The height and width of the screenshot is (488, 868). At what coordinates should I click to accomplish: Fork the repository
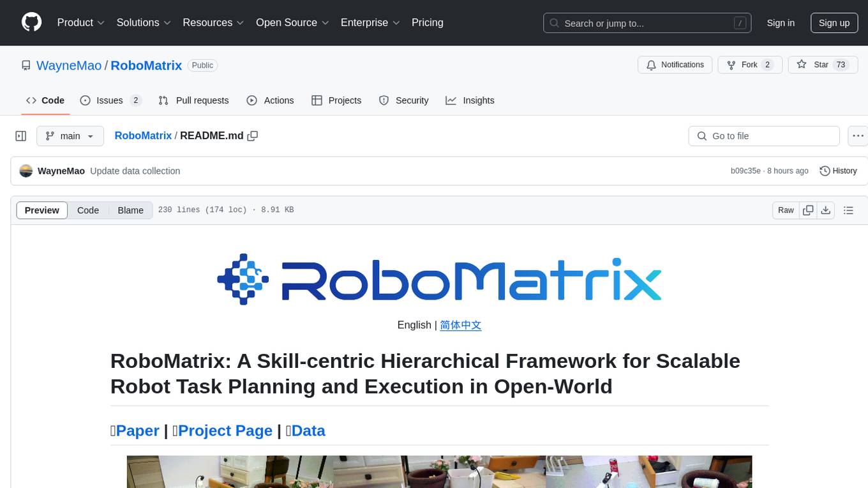[x=750, y=65]
